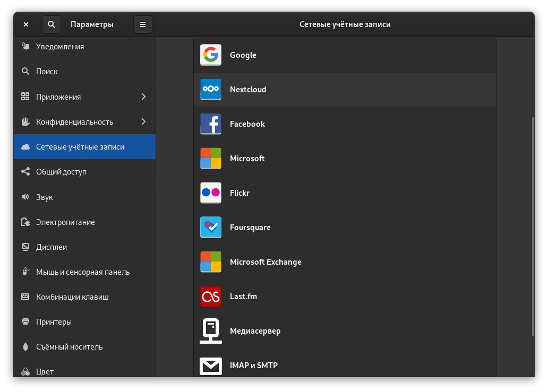Click the Комбинации клавиш keyboard icon
This screenshot has width=548, height=392.
[25, 297]
